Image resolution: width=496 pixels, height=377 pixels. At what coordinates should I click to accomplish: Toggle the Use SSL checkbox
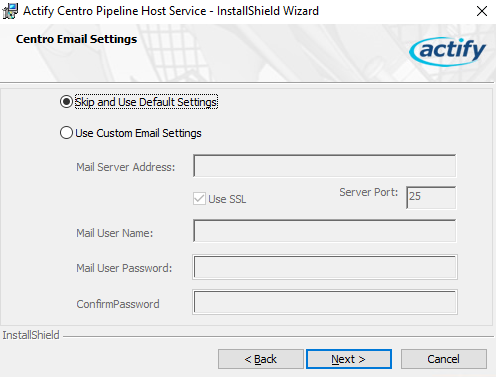click(199, 199)
